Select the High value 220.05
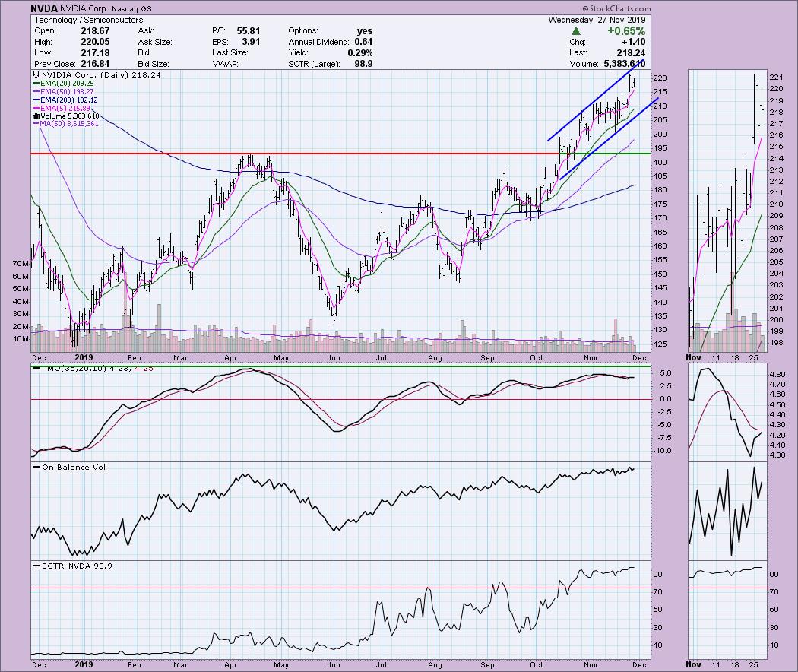The height and width of the screenshot is (672, 798). pos(95,42)
